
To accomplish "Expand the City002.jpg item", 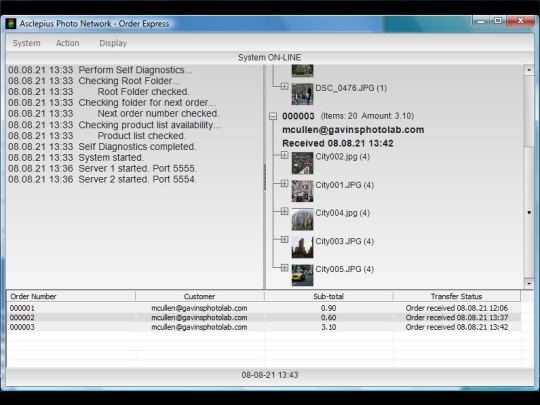I will [284, 155].
